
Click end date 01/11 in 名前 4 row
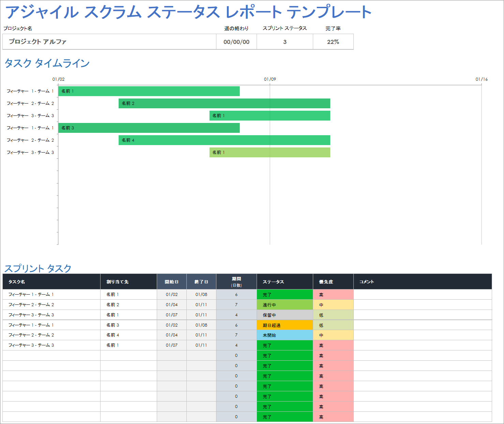pos(201,335)
